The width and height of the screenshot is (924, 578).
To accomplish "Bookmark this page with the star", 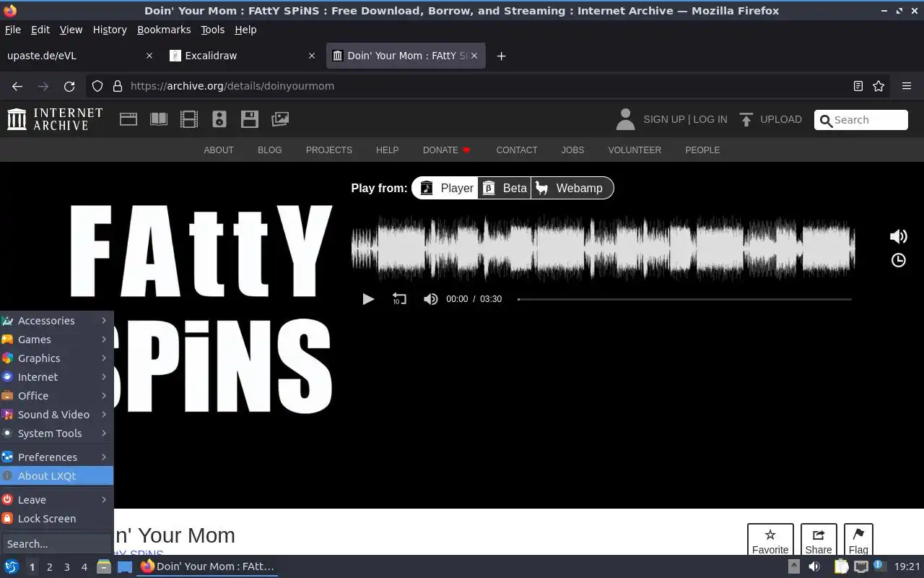I will (879, 86).
